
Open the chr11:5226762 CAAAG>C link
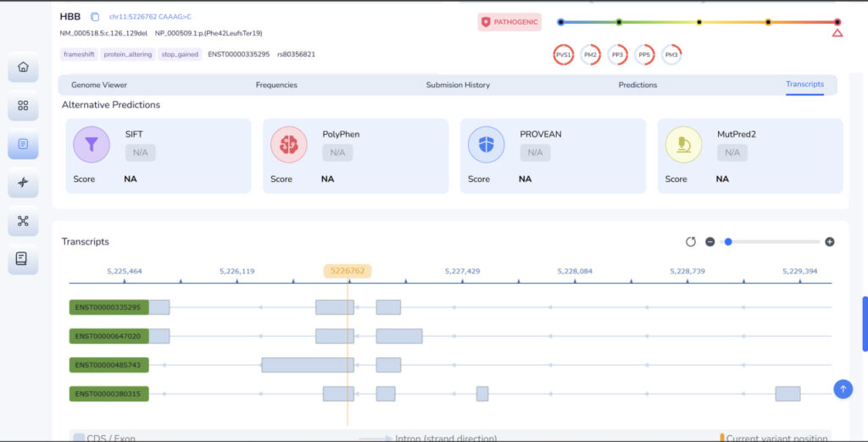[x=150, y=17]
